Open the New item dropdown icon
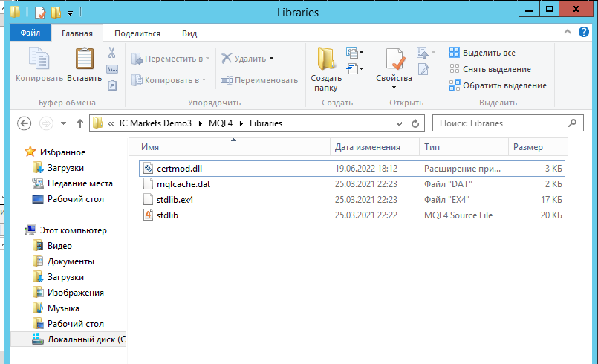598x364 pixels. (354, 52)
